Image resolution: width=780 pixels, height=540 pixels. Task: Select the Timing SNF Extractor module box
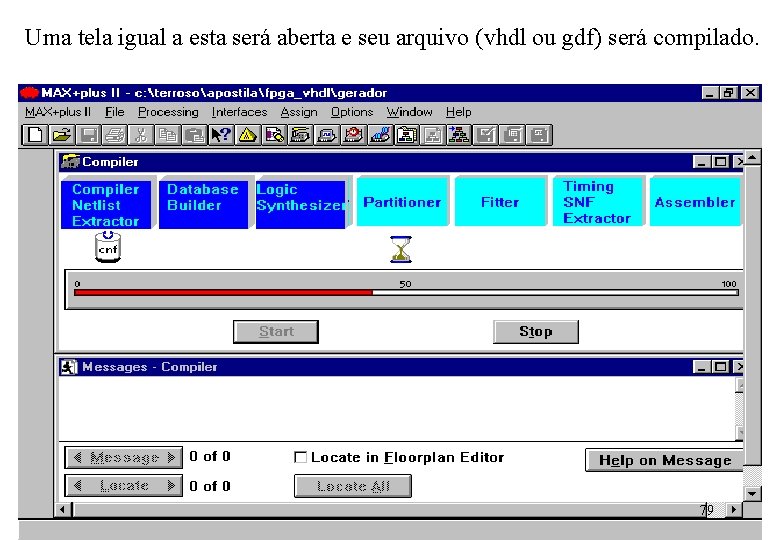(597, 202)
